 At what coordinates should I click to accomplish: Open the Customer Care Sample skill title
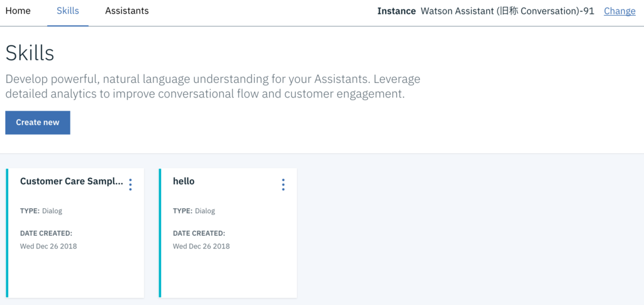[x=72, y=181]
